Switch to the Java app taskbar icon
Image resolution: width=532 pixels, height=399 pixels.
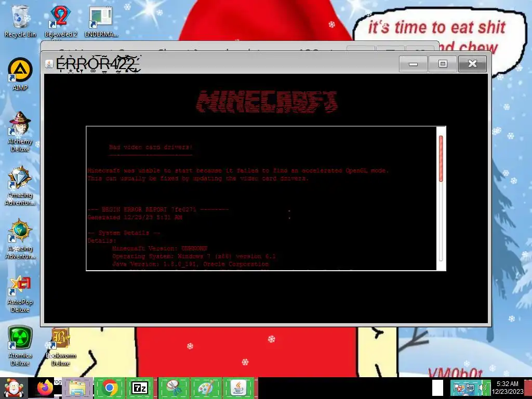click(238, 388)
